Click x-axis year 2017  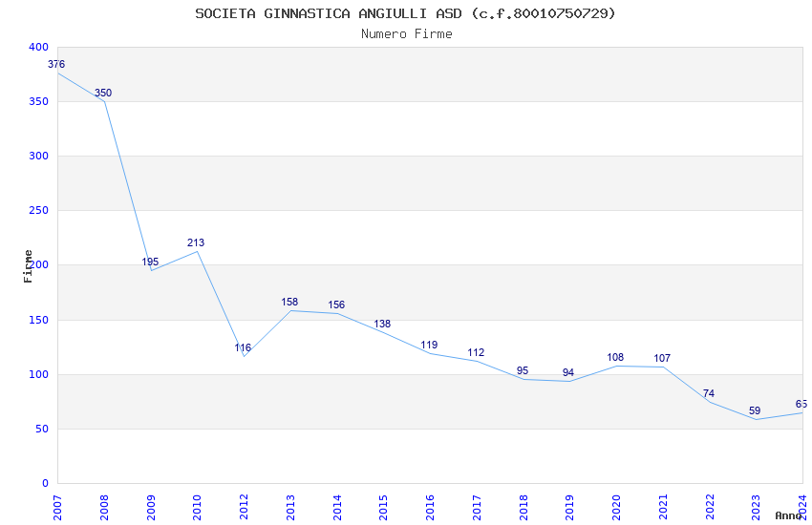[477, 508]
